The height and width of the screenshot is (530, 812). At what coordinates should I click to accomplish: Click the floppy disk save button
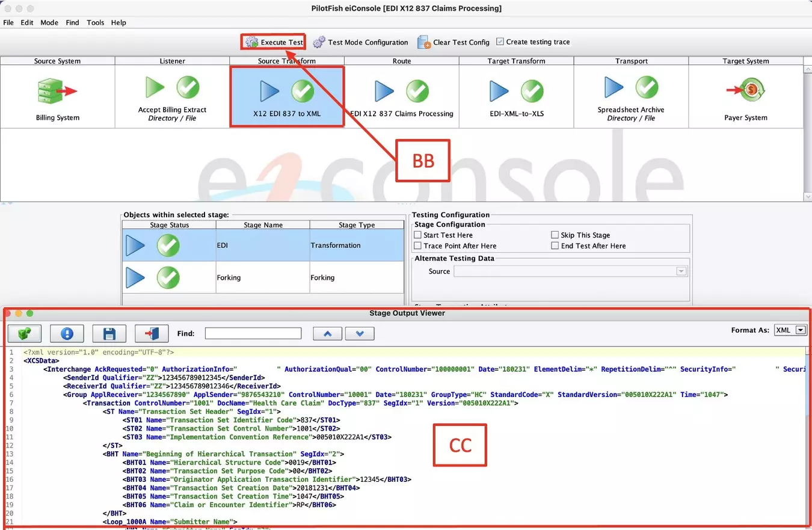point(109,333)
